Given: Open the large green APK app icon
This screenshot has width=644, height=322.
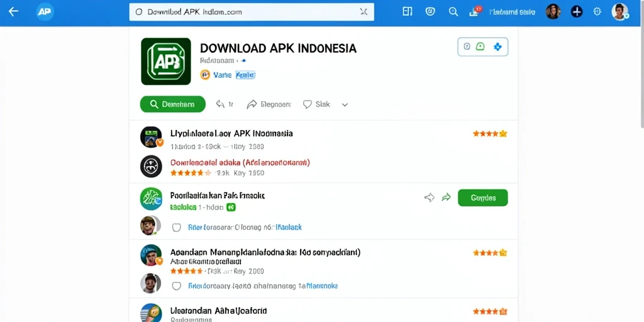Looking at the screenshot, I should tap(166, 61).
